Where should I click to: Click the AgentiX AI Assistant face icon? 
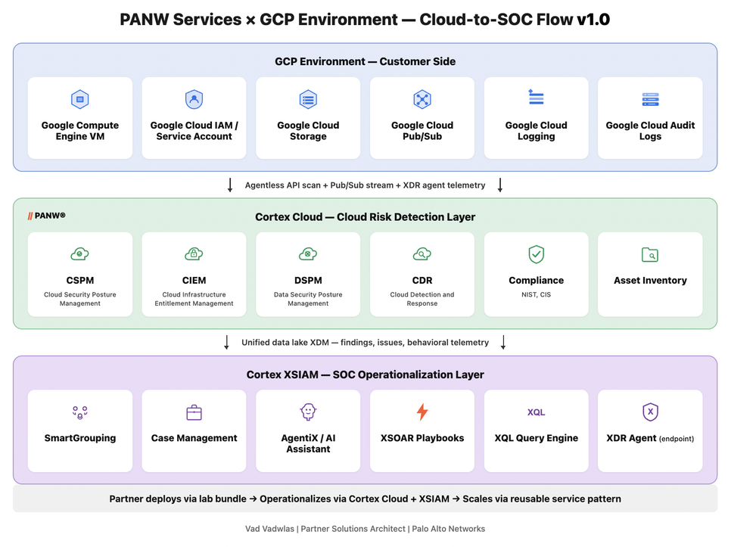click(308, 412)
